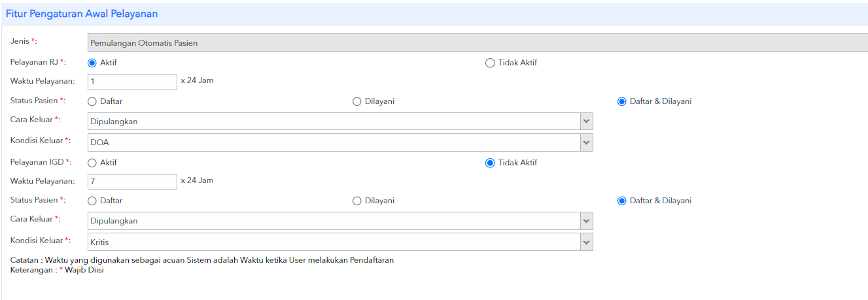Click Waktu Pelayanan field containing 7

pos(132,181)
